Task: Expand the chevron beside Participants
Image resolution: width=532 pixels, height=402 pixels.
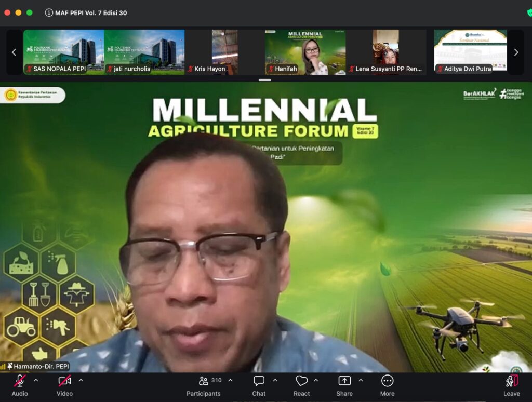Action: pyautogui.click(x=230, y=381)
